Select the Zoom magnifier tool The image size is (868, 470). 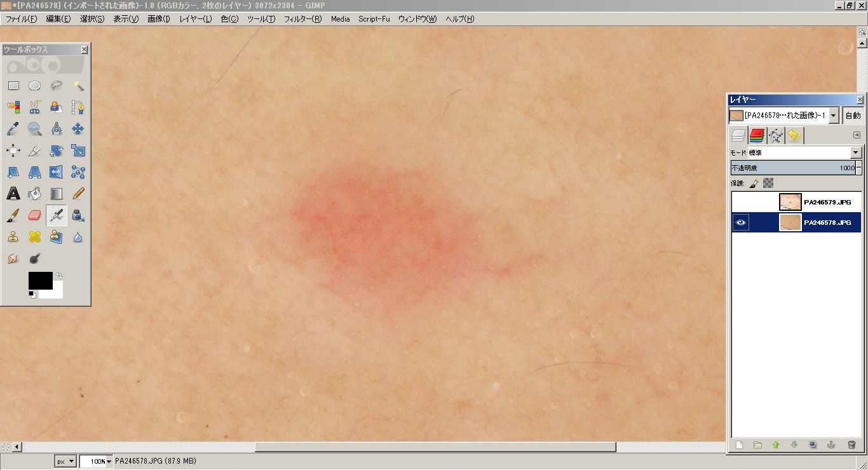[35, 129]
